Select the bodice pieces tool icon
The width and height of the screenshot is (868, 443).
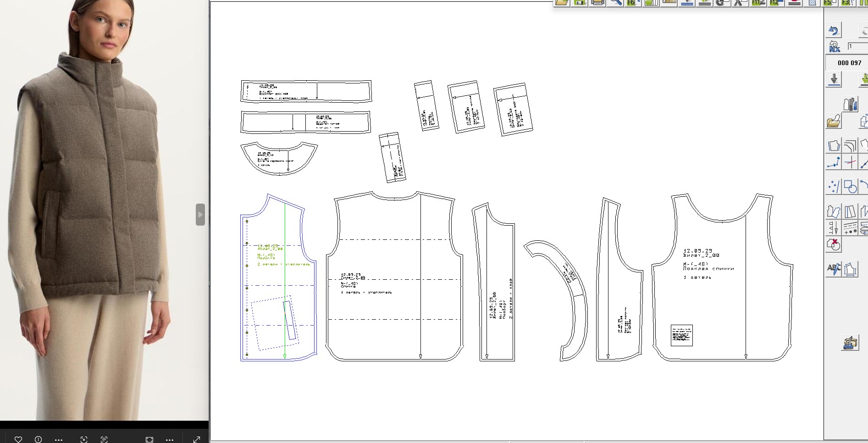click(834, 211)
